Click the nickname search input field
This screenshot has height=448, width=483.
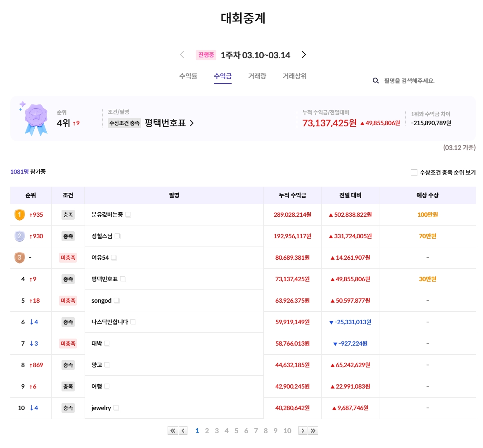tap(409, 81)
